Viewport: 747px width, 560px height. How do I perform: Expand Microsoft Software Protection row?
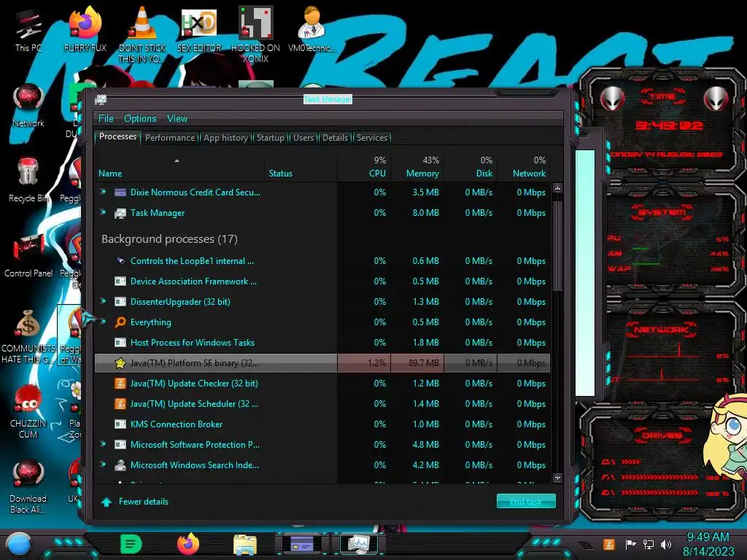(x=103, y=444)
